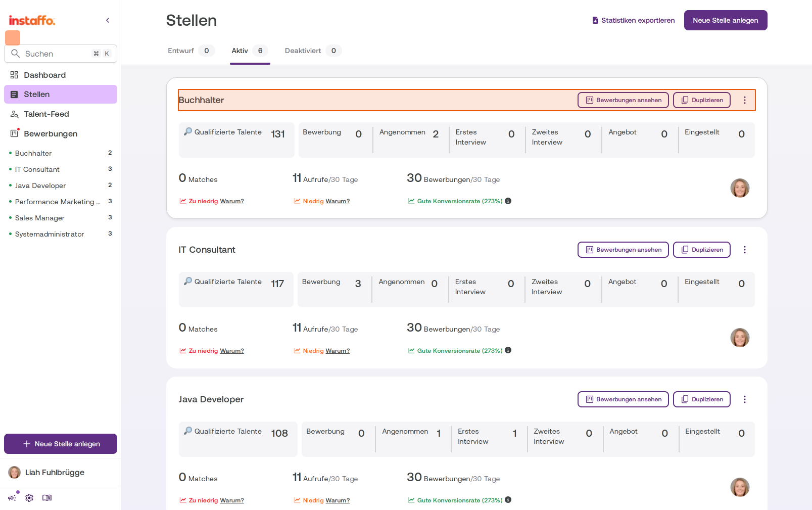The image size is (812, 510).
Task: Click the instaffo logo
Action: pyautogui.click(x=32, y=20)
